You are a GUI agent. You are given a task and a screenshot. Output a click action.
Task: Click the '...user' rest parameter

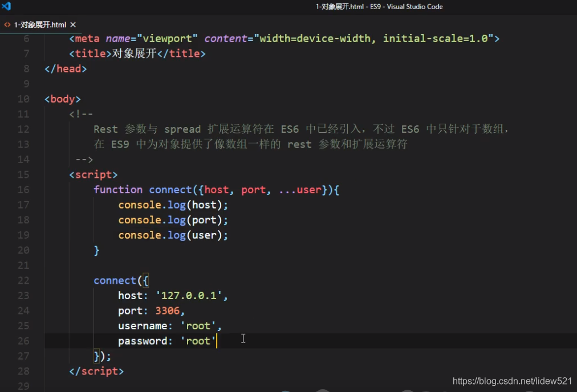coord(300,190)
